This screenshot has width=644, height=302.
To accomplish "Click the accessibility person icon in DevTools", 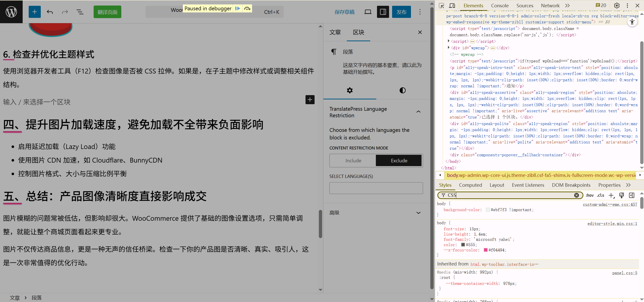I will click(632, 22).
